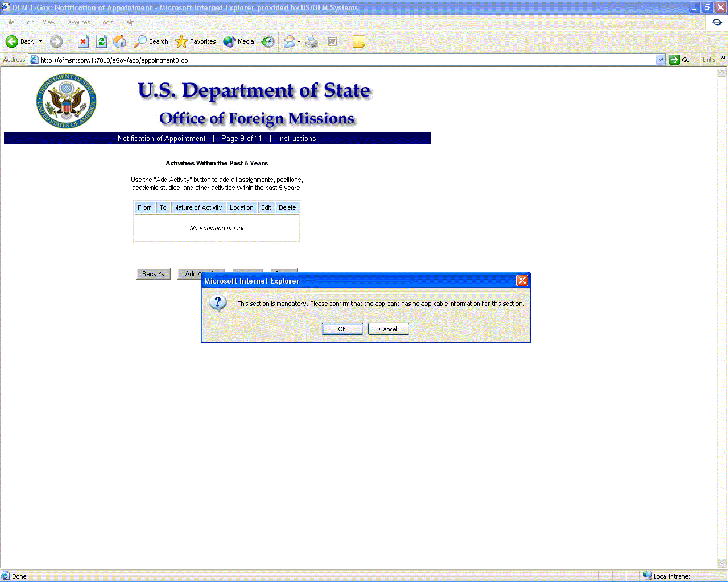728x582 pixels.
Task: Click the Mail envelope toolbar icon
Action: (289, 41)
